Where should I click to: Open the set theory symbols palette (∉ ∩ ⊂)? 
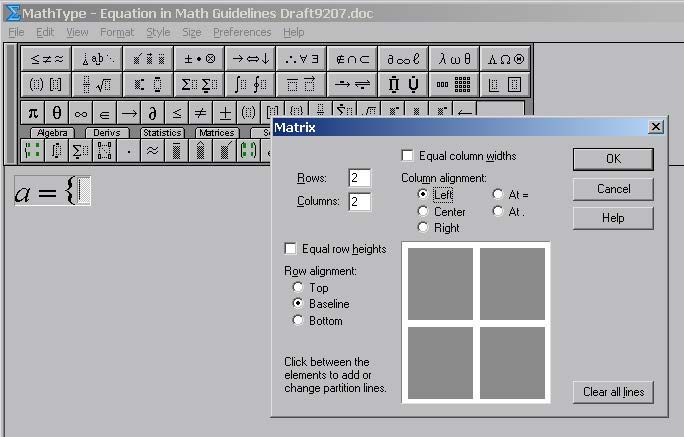pos(352,59)
